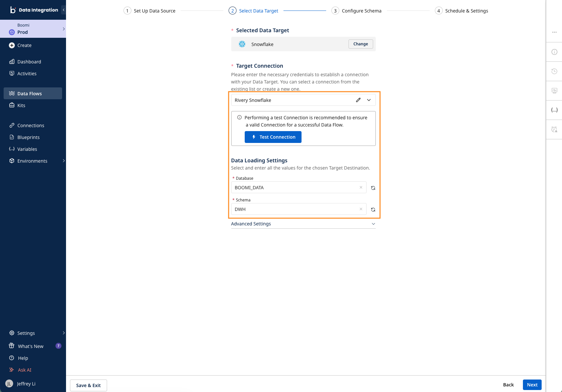Click the Environments cube icon
Image resolution: width=562 pixels, height=392 pixels.
[12, 161]
